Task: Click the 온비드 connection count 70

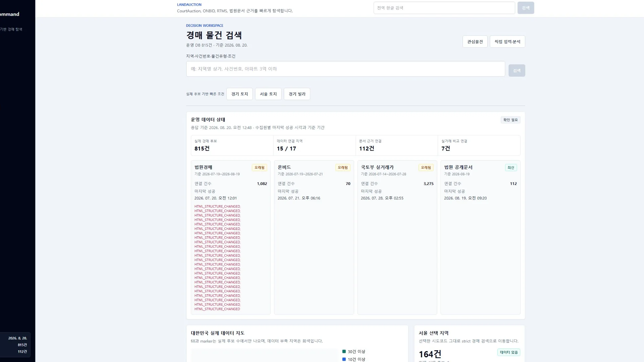Action: (x=348, y=183)
